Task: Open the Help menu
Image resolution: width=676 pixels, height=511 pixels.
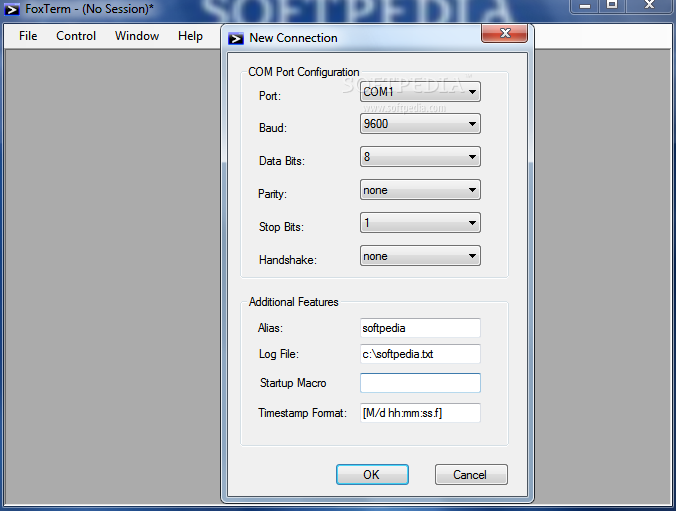Action: [x=190, y=36]
